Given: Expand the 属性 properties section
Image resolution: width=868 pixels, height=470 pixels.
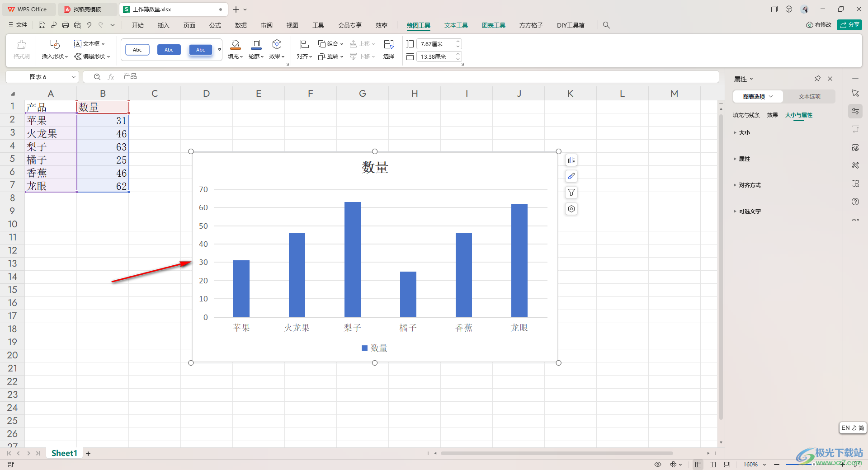Looking at the screenshot, I should coord(741,159).
